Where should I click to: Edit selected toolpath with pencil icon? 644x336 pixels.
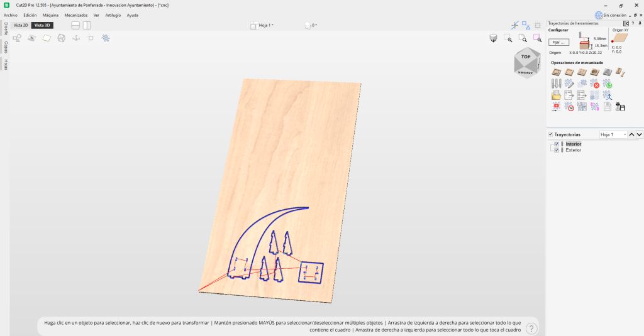pyautogui.click(x=569, y=84)
